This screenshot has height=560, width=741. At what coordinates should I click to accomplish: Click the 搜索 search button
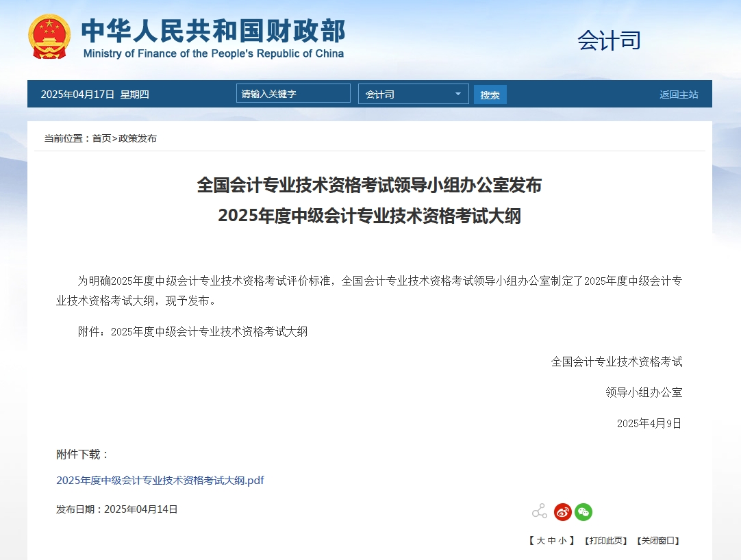tap(490, 94)
